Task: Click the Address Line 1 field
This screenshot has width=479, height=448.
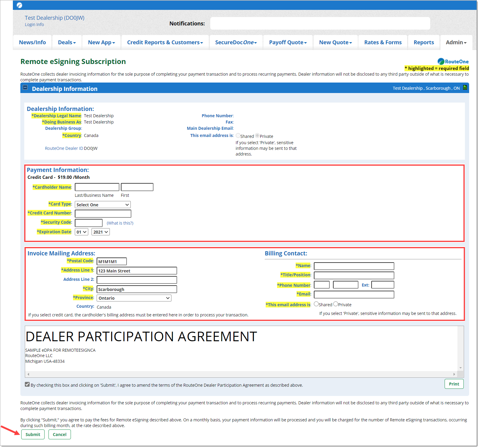Action: (137, 271)
